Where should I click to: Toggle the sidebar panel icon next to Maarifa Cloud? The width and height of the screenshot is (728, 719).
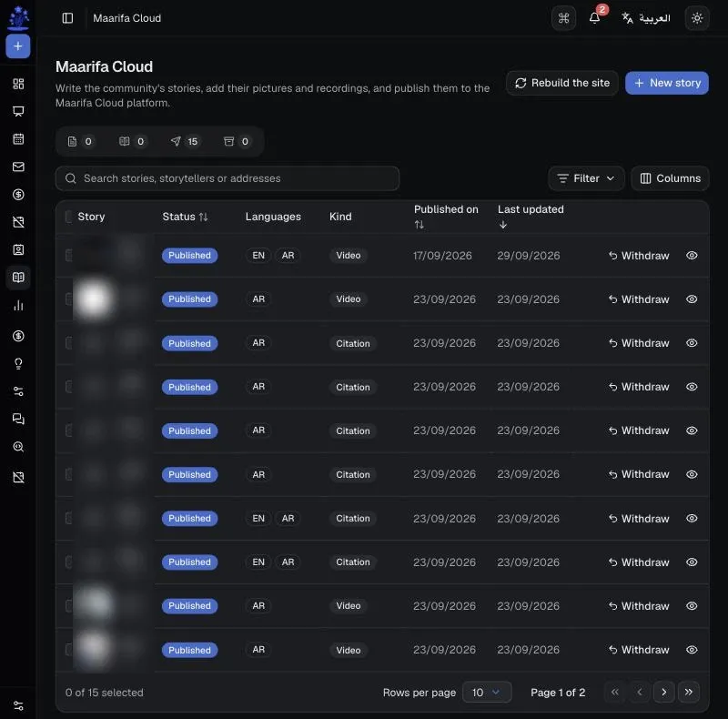67,18
